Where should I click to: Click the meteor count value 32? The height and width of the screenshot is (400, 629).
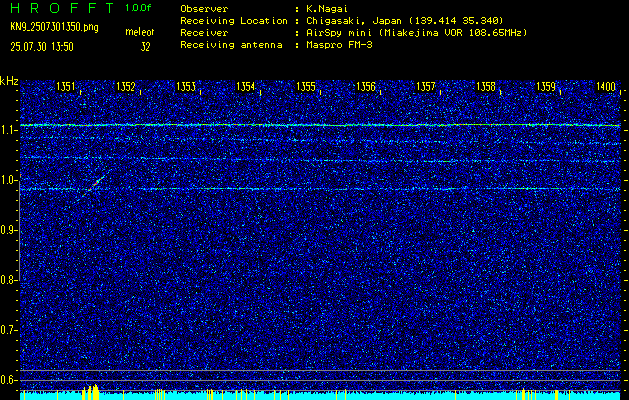145,47
